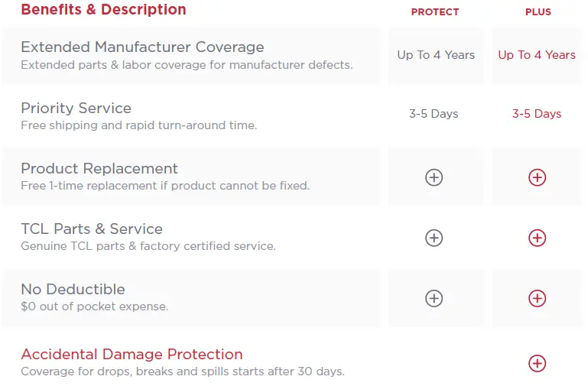This screenshot has height=386, width=588.
Task: Click the TCL Parts & Service title
Action: [x=92, y=229]
